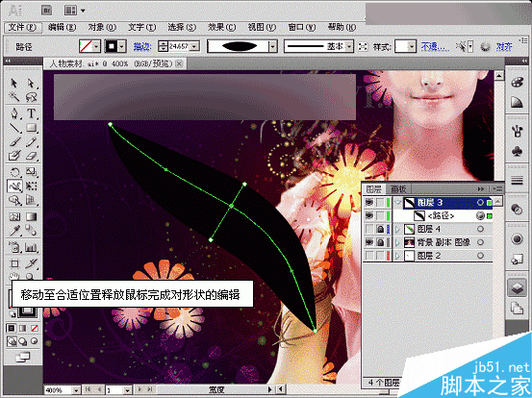Select the Rectangle tool
Screen dimensions: 532x398
31,128
